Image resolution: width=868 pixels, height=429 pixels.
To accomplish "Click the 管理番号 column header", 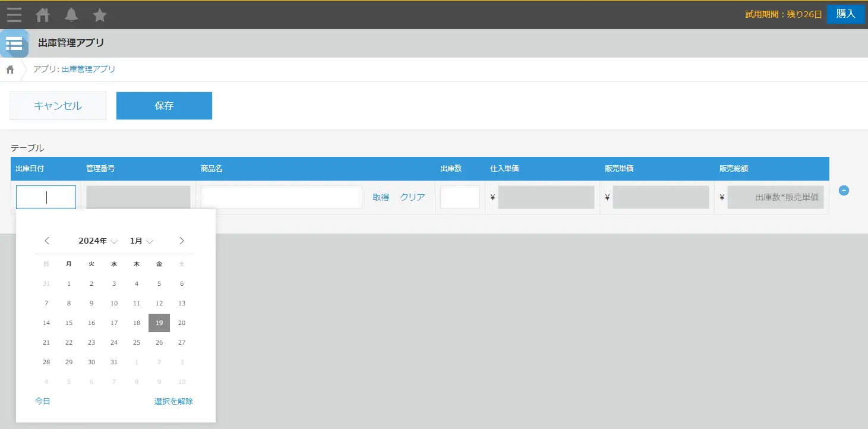I will 100,169.
